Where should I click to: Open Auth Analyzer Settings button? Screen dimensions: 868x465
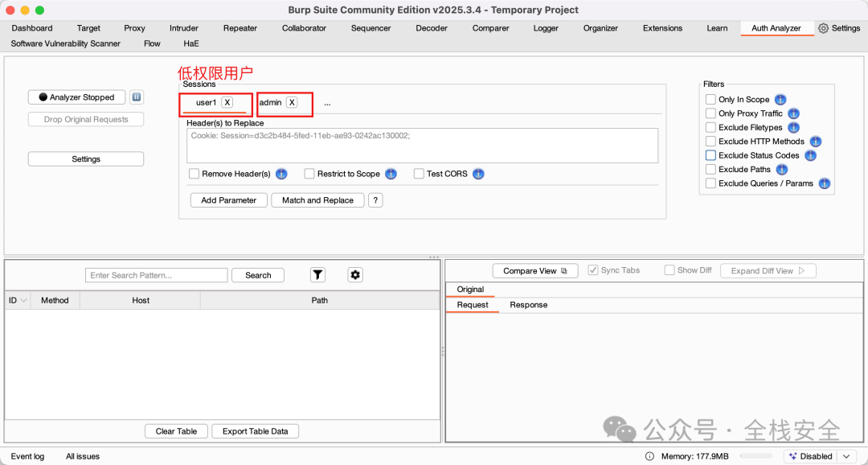(x=86, y=159)
